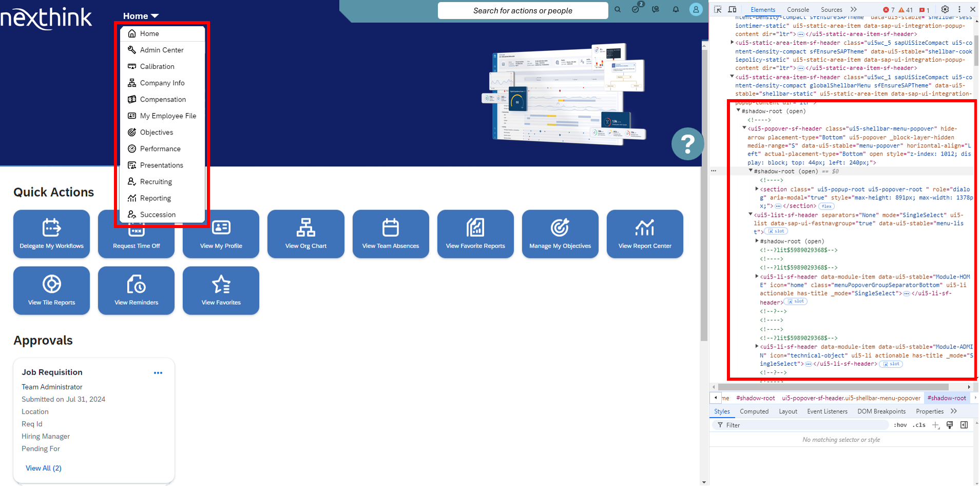Open View Favorites star tile
The image size is (980, 486).
point(221,290)
